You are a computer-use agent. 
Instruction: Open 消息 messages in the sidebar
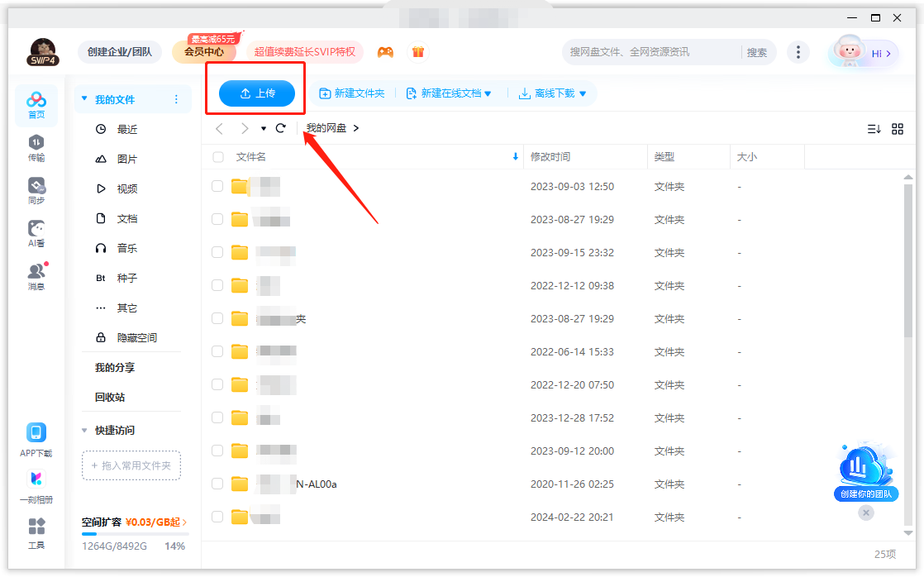36,276
